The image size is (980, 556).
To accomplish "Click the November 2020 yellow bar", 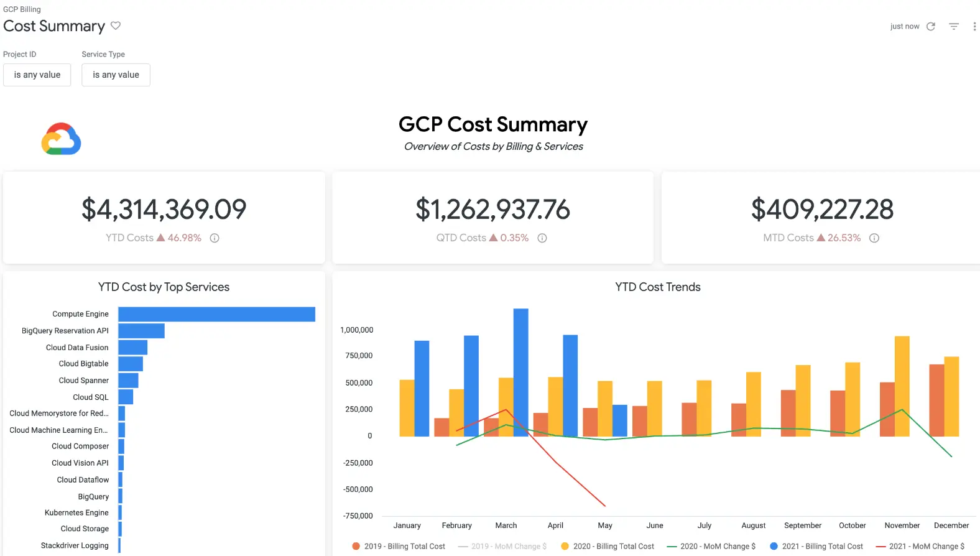I will (902, 386).
